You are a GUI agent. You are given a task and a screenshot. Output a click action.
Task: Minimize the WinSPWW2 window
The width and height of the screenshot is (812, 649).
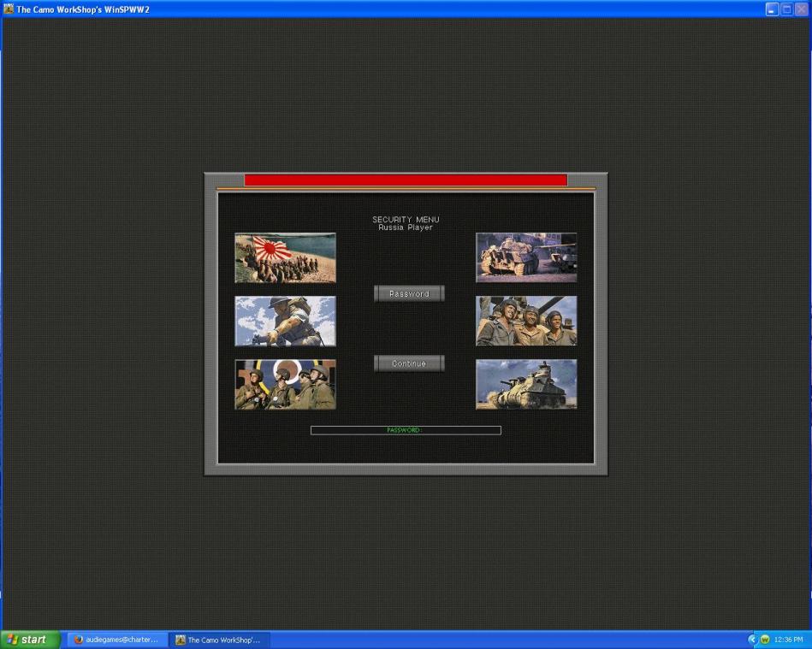pos(772,9)
